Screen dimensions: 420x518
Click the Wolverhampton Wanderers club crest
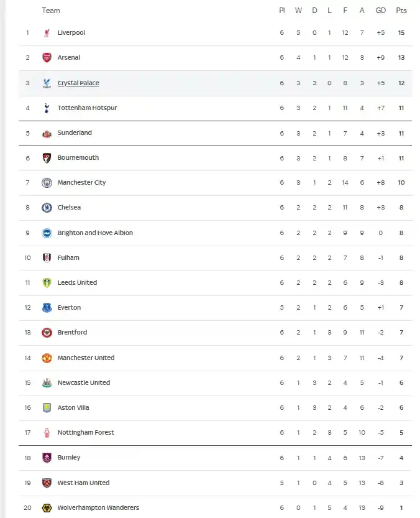(x=47, y=507)
